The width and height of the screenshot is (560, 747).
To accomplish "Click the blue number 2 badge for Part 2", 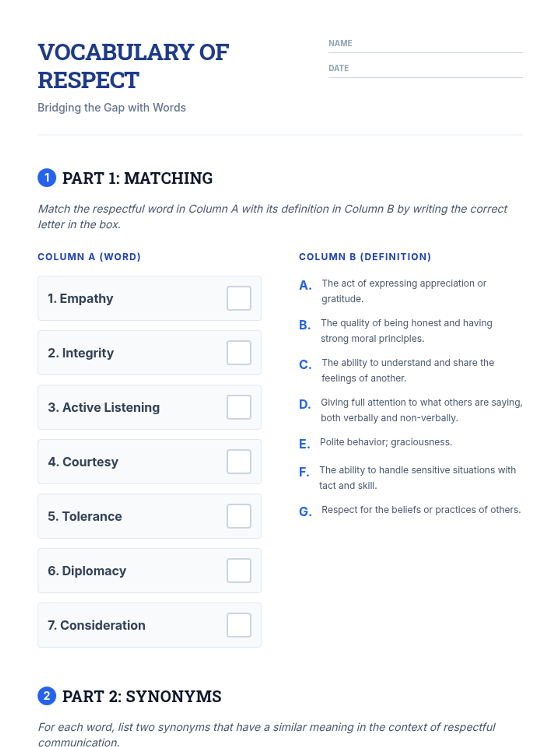I will 47,696.
